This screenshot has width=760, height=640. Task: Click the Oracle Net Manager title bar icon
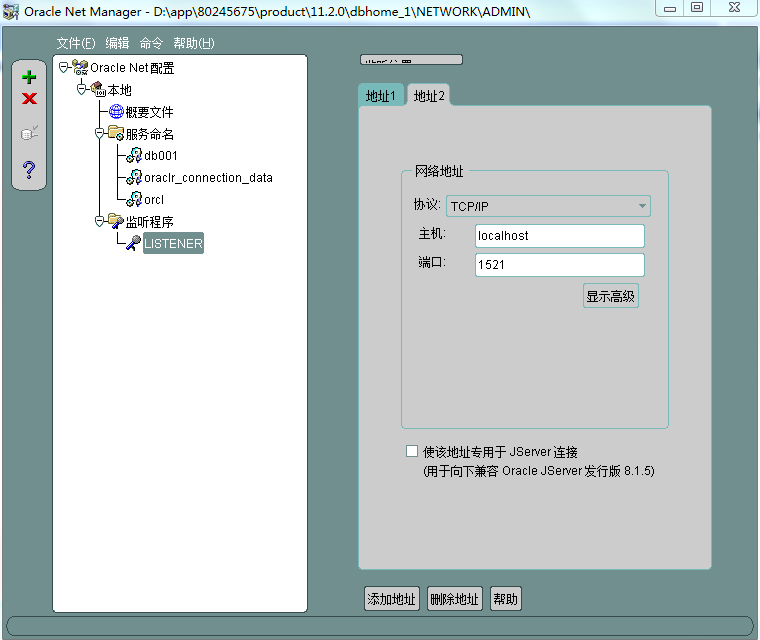(11, 12)
